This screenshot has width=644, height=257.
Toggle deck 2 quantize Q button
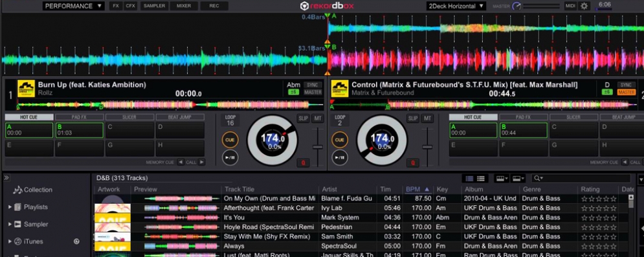pos(413,162)
